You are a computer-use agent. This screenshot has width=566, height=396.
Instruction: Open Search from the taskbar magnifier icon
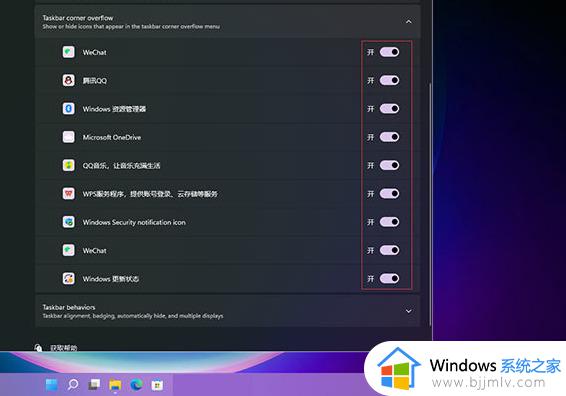73,385
